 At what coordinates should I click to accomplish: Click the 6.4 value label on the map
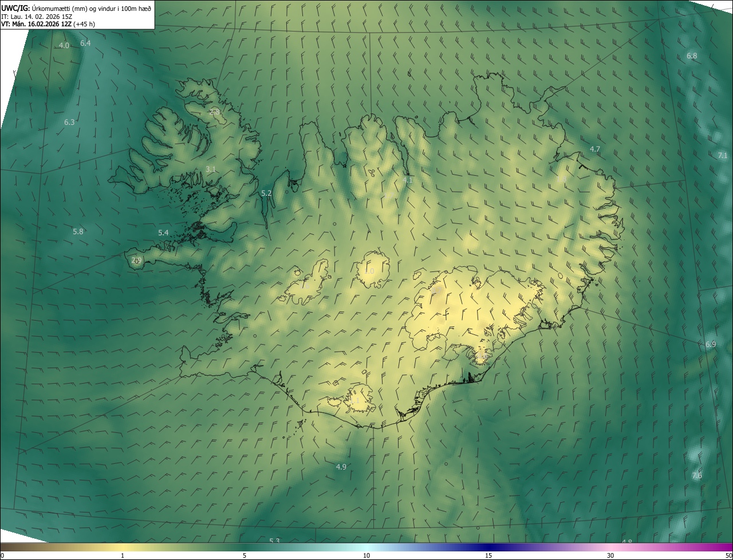click(85, 43)
